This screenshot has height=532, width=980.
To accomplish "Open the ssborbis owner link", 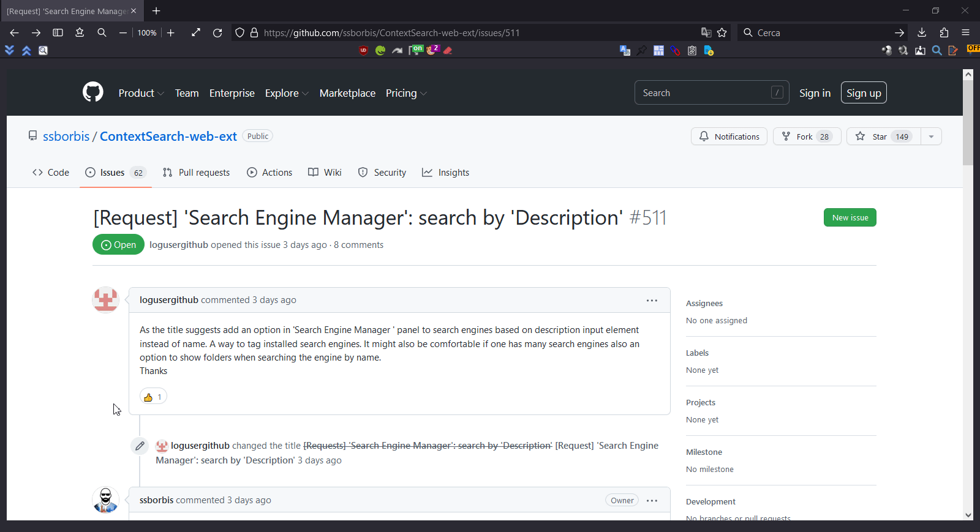I will point(66,136).
